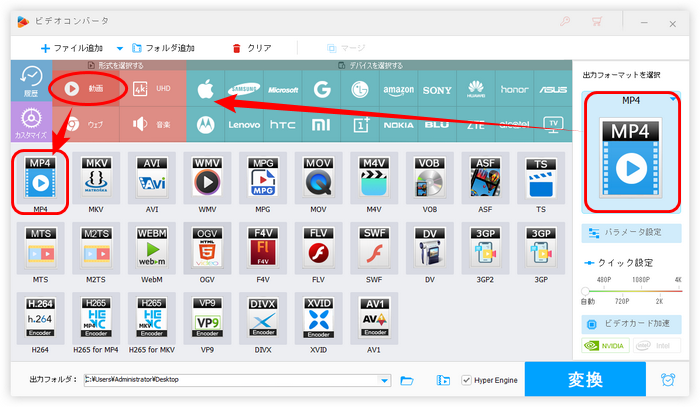Image resolution: width=700 pixels, height=407 pixels.
Task: Select the M4V format icon
Action: coord(374,178)
